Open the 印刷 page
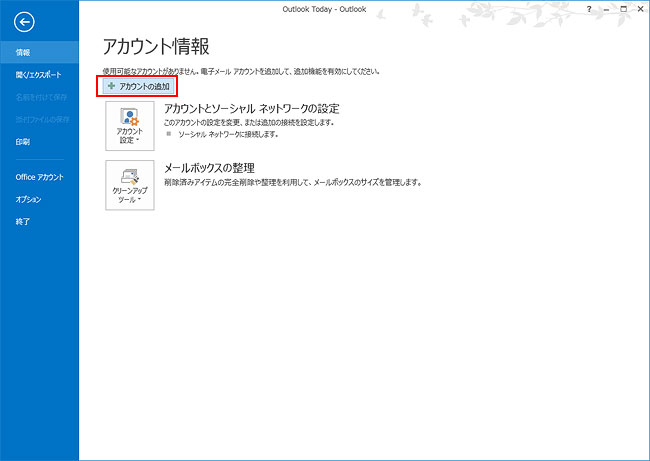This screenshot has height=461, width=650. click(39, 142)
